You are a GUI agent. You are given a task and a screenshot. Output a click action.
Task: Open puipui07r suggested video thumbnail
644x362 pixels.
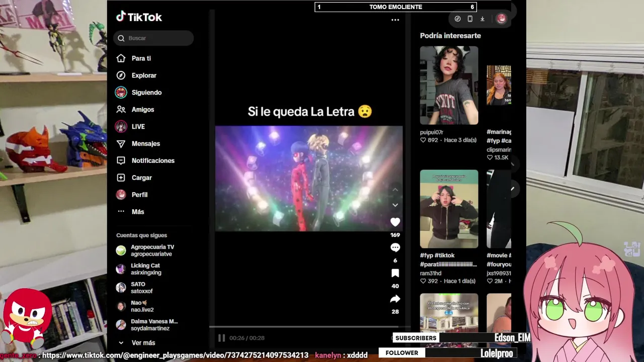click(449, 85)
